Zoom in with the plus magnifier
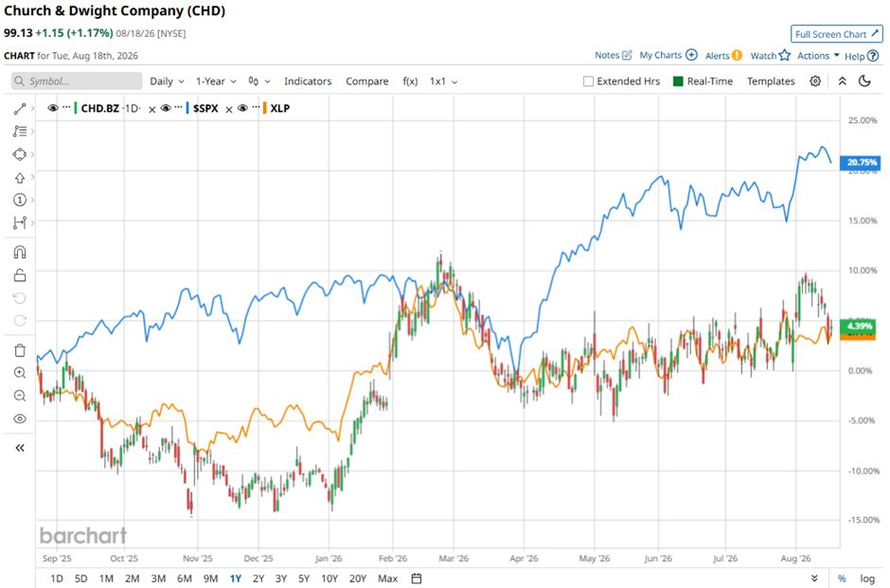Viewport: 890px width, 588px height. click(x=20, y=373)
